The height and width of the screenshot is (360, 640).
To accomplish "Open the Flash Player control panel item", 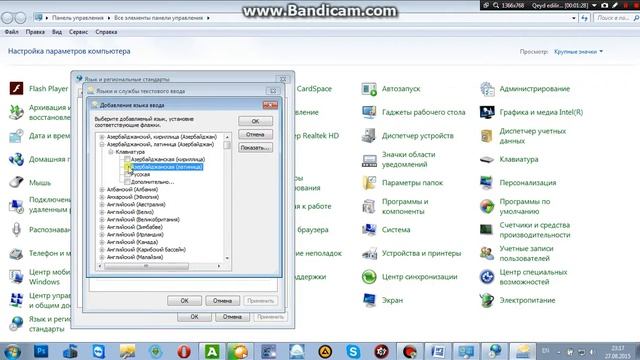I will [x=39, y=89].
